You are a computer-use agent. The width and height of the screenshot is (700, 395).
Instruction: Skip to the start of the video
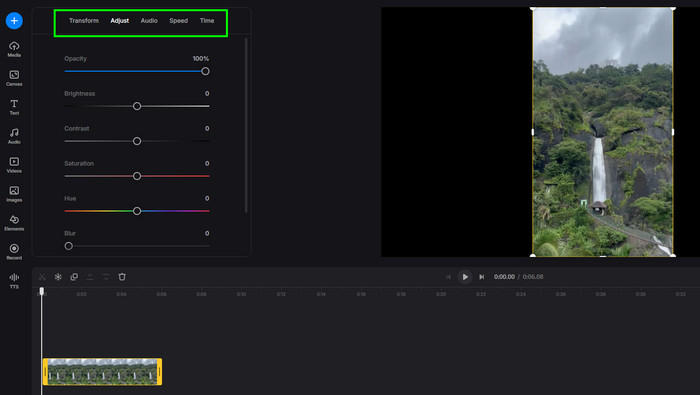coord(448,277)
